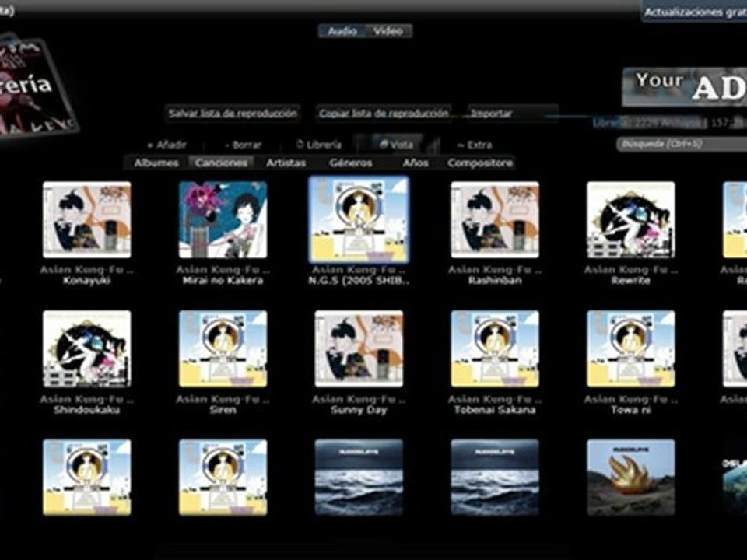The height and width of the screenshot is (560, 747).
Task: Click Salvar lista de reproducción button
Action: [233, 114]
